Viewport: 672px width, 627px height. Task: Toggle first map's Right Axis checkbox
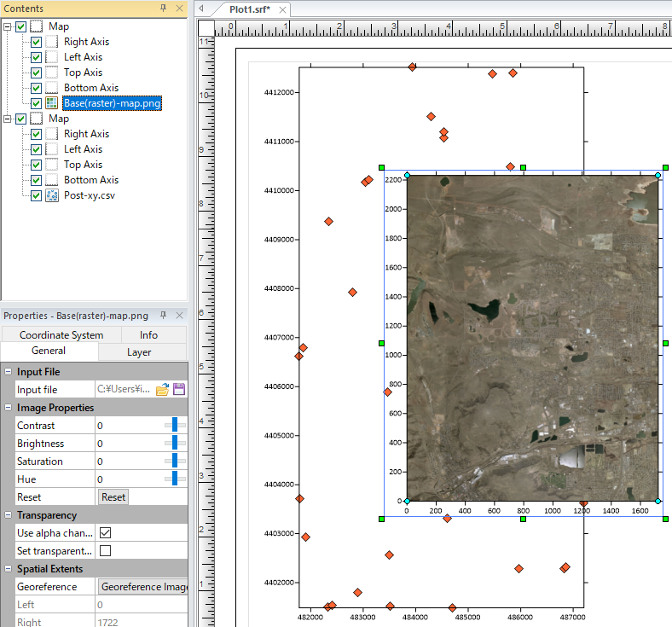coord(37,42)
